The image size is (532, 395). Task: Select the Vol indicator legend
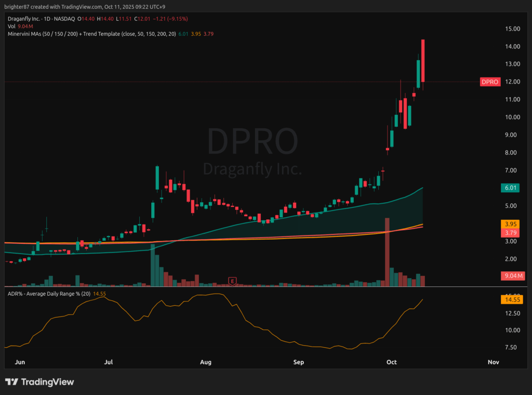point(12,26)
